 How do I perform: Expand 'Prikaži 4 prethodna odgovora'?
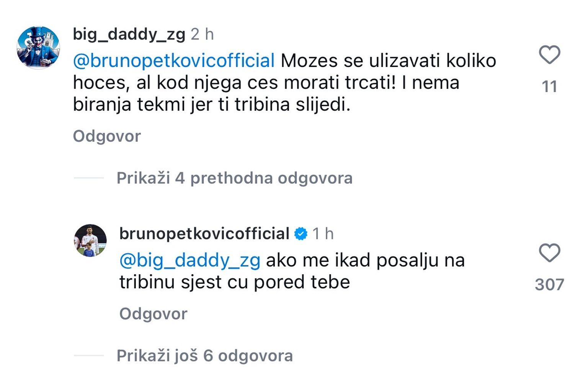[x=234, y=178]
